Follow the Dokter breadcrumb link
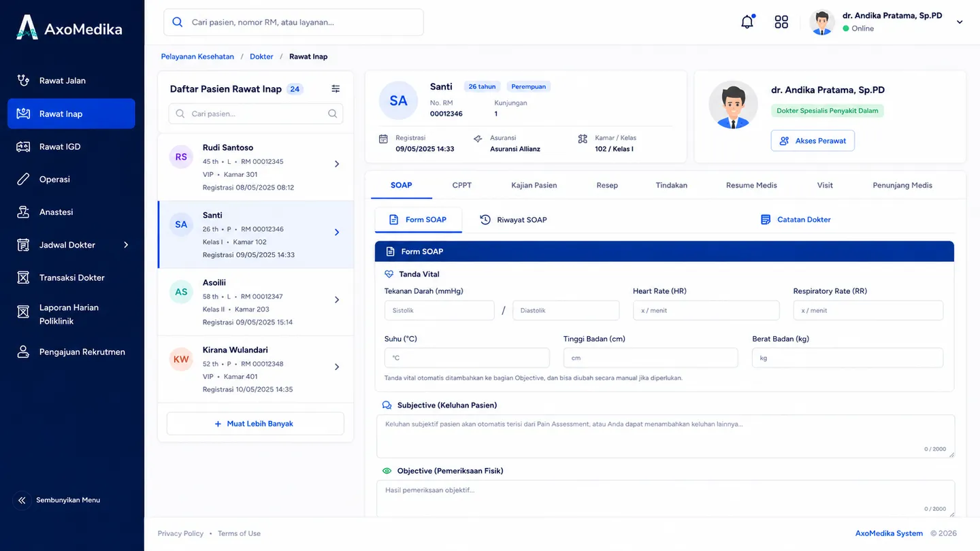This screenshot has width=980, height=551. tap(261, 56)
